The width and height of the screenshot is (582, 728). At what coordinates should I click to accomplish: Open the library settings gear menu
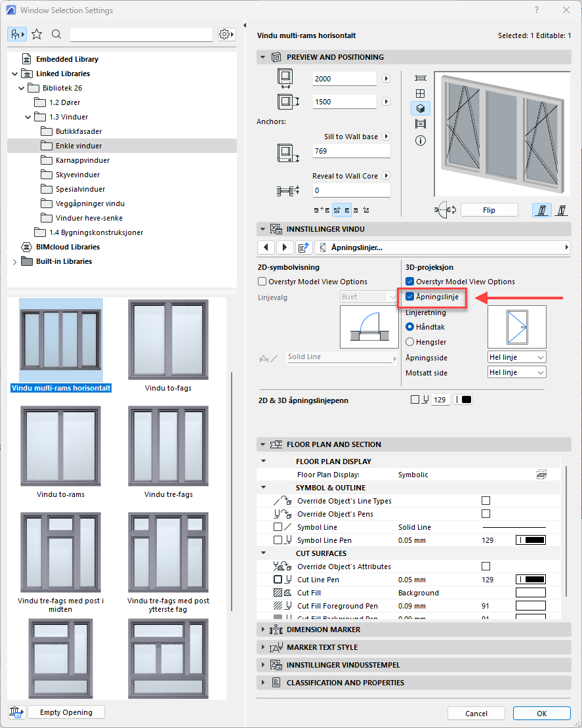[226, 34]
